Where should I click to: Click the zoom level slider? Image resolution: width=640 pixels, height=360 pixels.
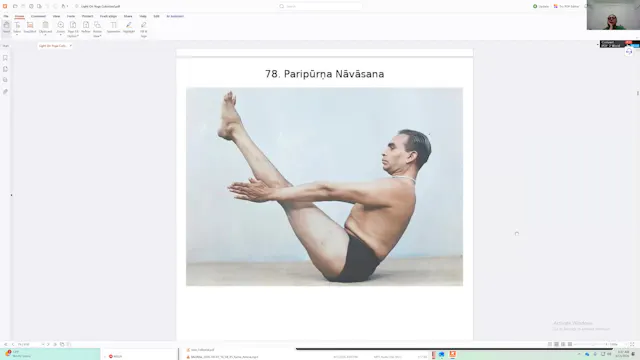point(591,344)
